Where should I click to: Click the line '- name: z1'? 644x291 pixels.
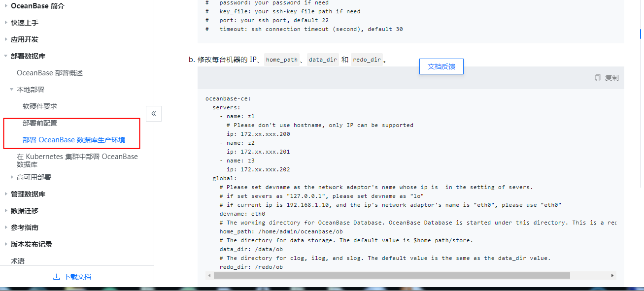(237, 116)
